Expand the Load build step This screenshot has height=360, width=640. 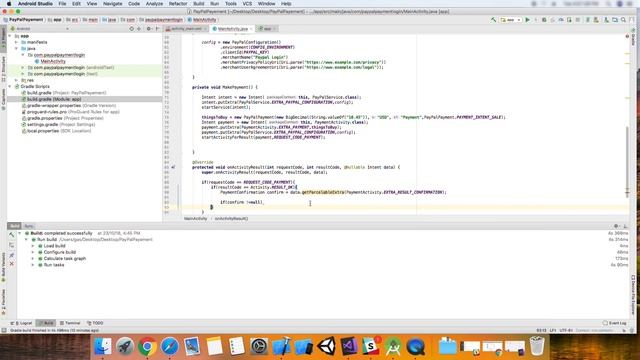click(x=33, y=246)
